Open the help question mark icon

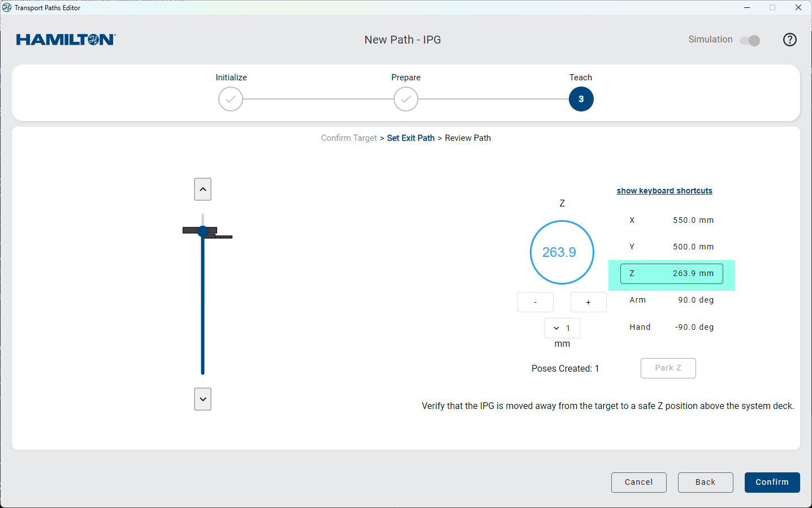point(789,40)
